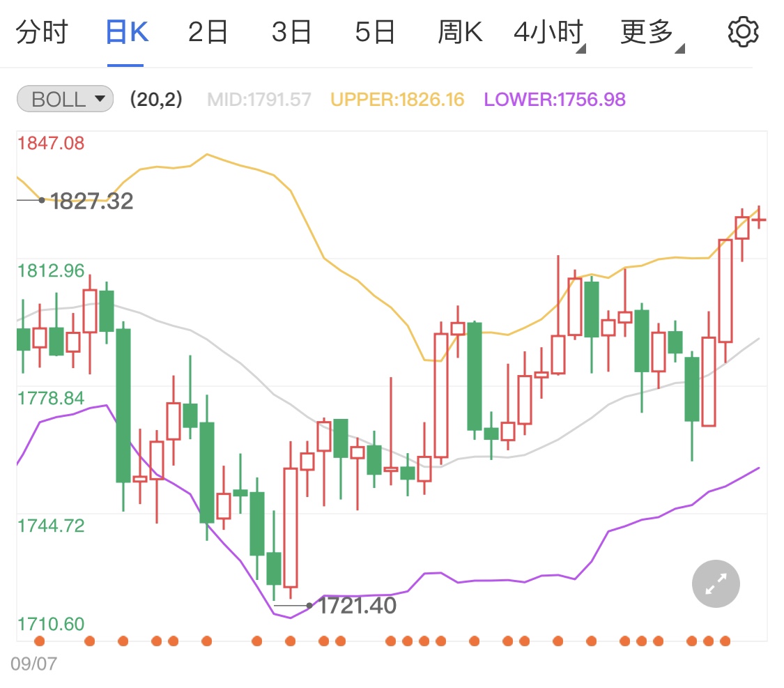Click the LOWER:1756.98 value label
The image size is (784, 688).
pos(555,100)
